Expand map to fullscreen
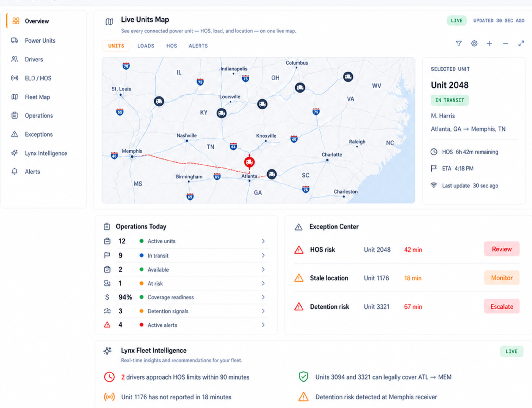 [x=521, y=43]
